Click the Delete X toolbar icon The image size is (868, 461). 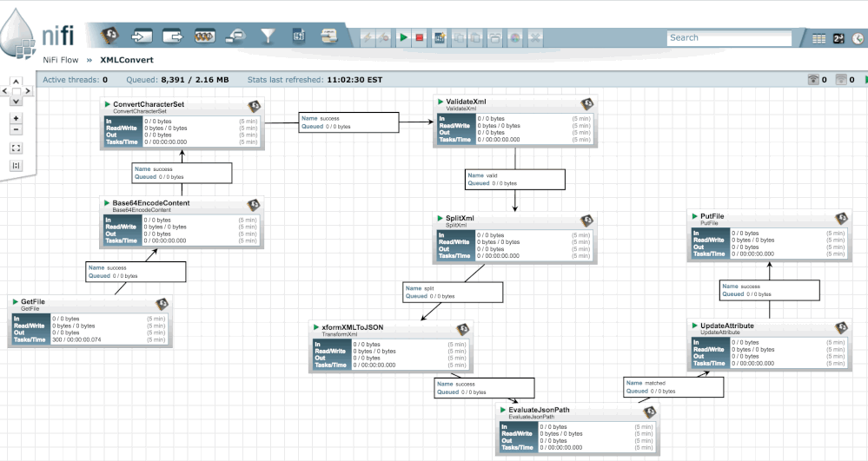coord(534,37)
